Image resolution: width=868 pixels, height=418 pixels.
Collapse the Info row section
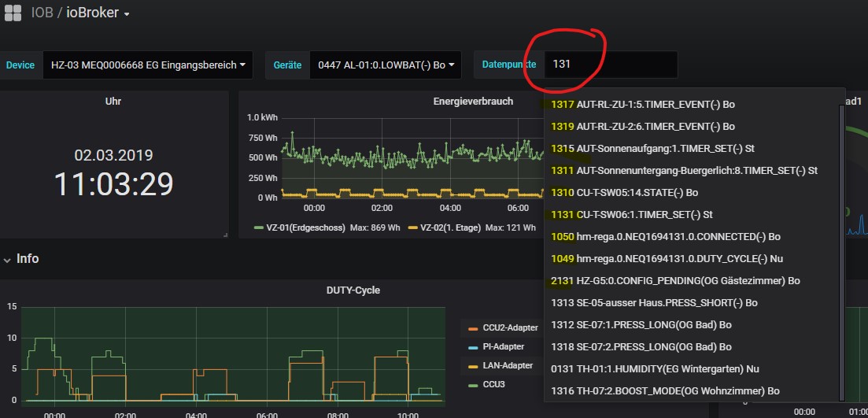(21, 259)
